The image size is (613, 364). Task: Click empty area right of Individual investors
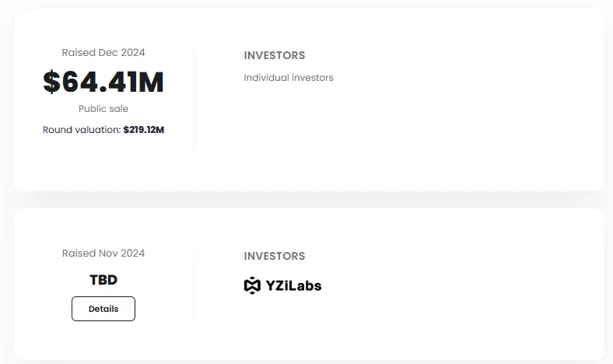(x=467, y=78)
